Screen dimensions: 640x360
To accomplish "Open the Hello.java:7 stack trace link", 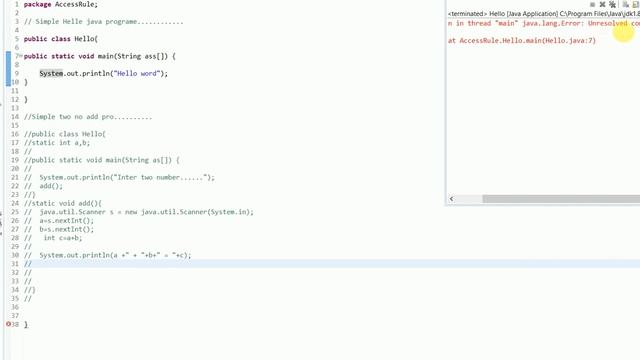I will click(569, 40).
